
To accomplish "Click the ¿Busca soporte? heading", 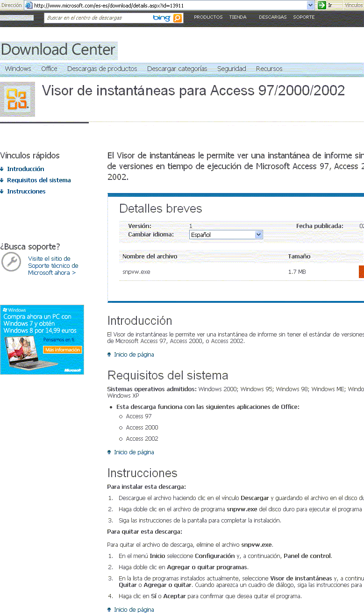I will pos(30,247).
